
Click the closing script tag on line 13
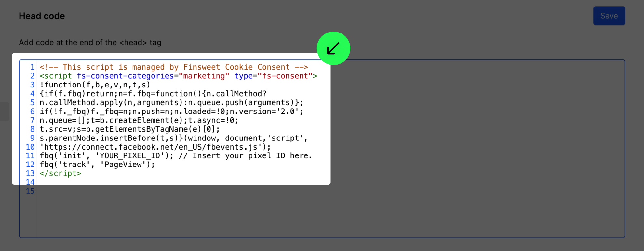click(x=60, y=173)
